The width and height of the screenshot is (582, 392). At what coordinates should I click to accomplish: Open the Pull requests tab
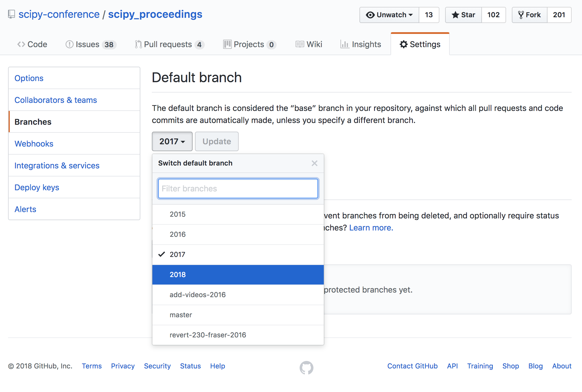click(x=170, y=44)
